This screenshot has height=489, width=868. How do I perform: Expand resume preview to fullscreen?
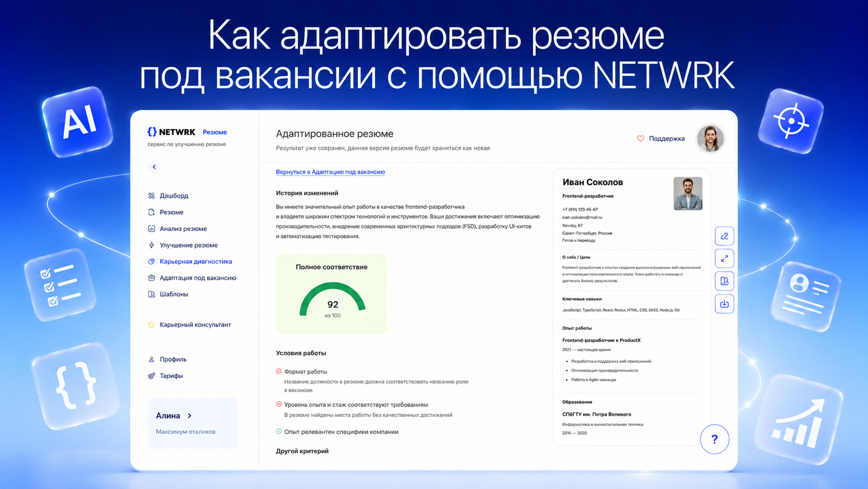pyautogui.click(x=724, y=259)
